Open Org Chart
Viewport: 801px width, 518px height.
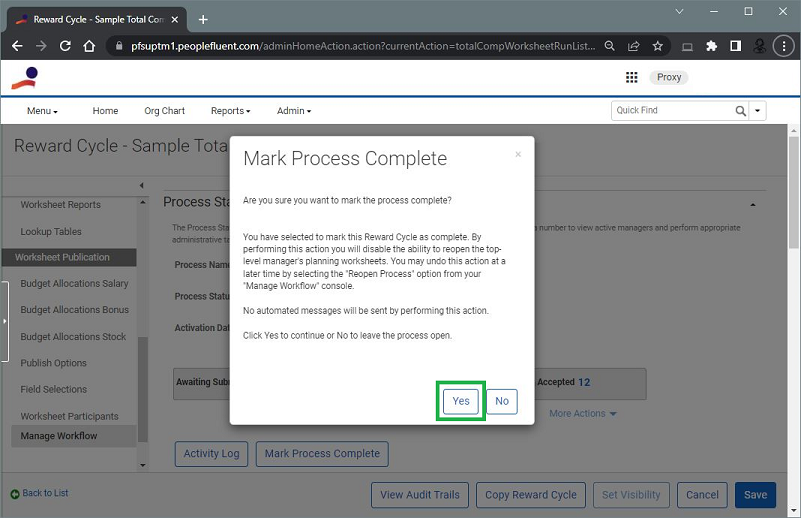(x=164, y=111)
